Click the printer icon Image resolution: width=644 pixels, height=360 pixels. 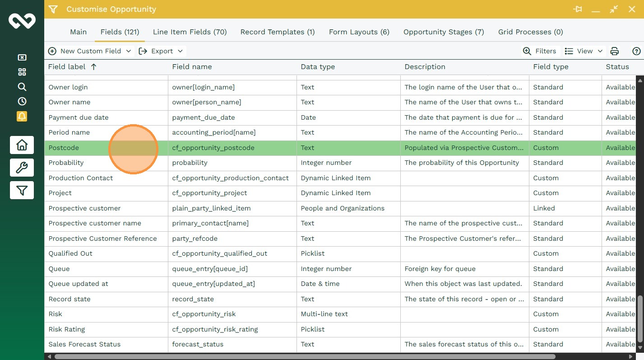point(614,51)
